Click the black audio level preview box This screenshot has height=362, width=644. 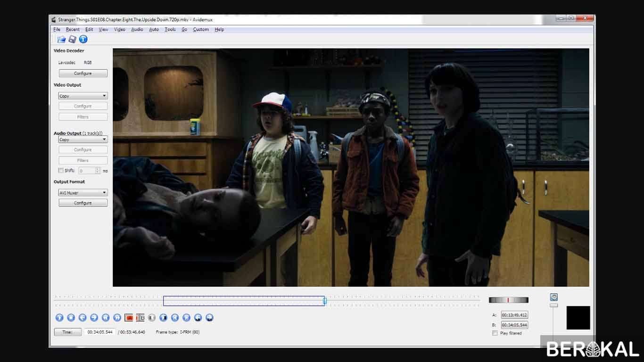pos(578,318)
